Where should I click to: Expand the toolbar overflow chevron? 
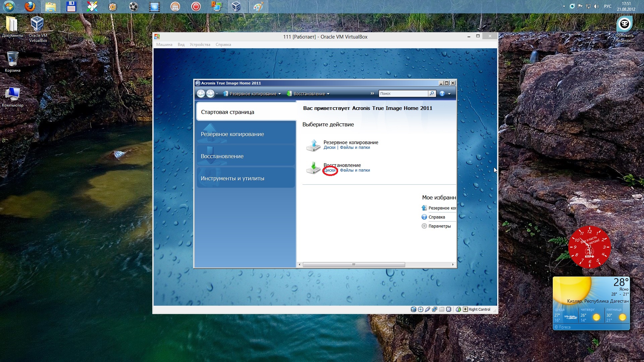click(372, 94)
